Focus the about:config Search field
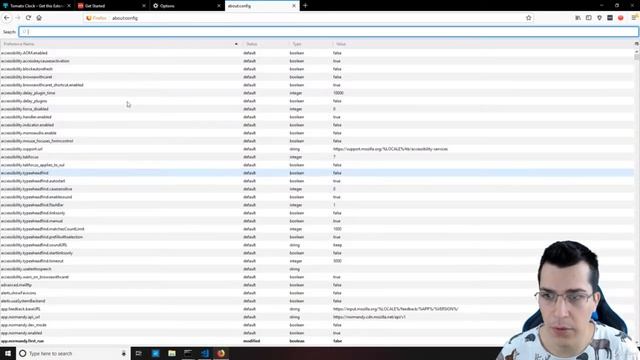 coord(329,31)
